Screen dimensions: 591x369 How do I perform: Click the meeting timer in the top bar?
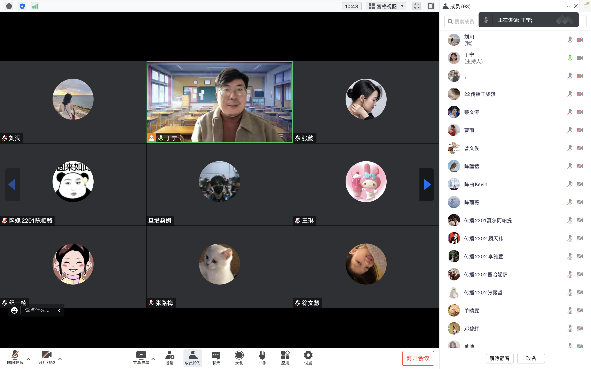point(352,6)
